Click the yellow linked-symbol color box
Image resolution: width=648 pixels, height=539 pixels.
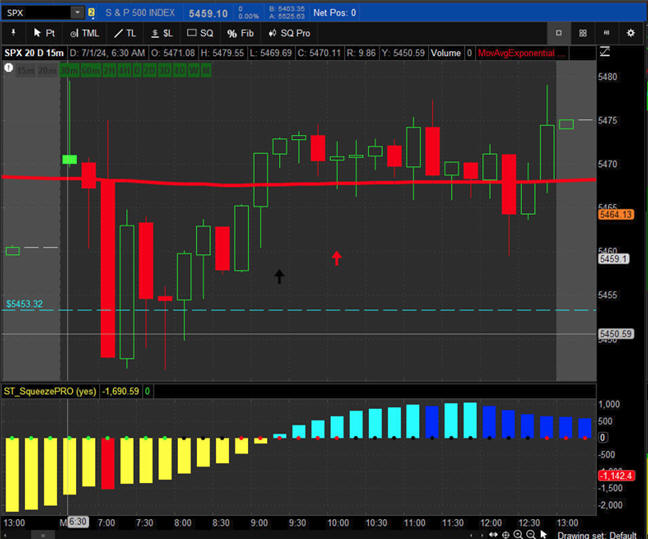point(92,12)
